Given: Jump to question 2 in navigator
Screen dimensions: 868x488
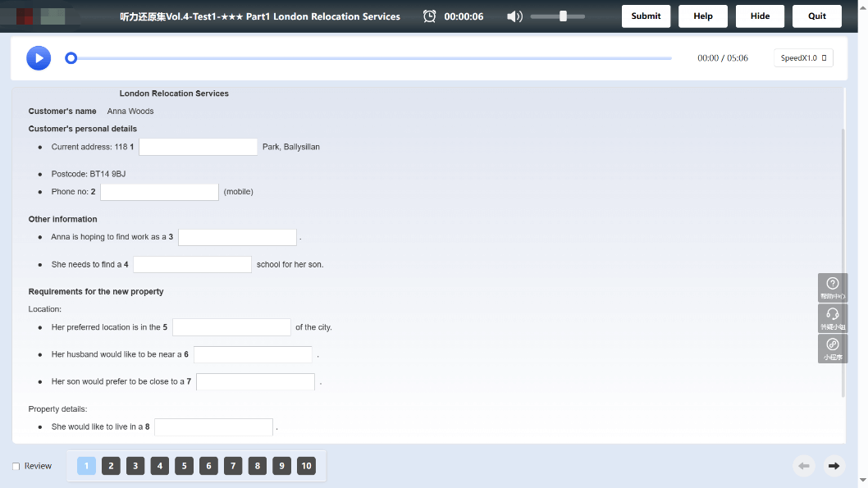Looking at the screenshot, I should (x=111, y=466).
